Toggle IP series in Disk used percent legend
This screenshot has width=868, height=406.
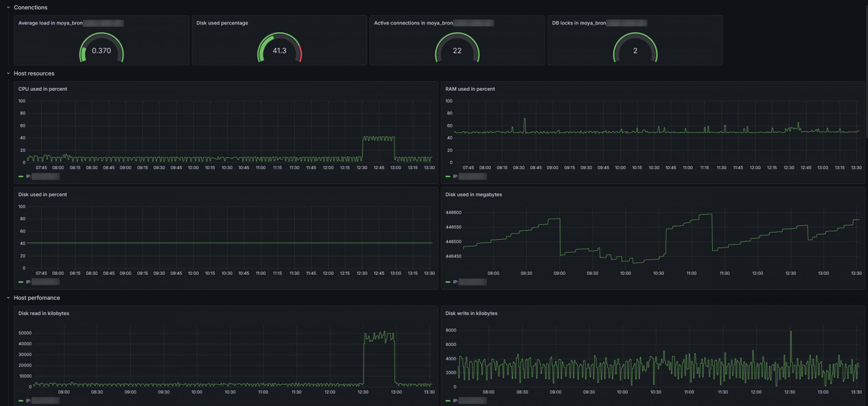pos(42,282)
